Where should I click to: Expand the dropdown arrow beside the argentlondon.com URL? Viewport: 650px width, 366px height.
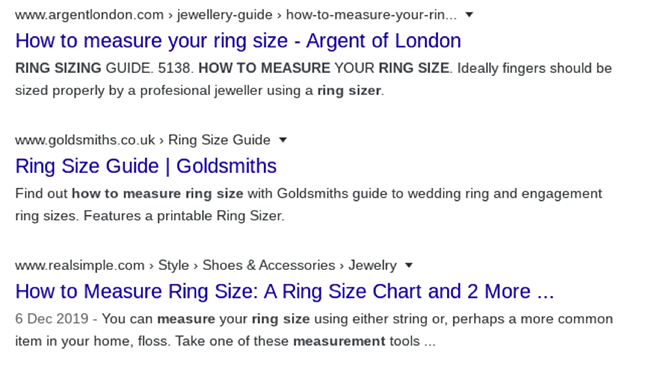[x=469, y=15]
